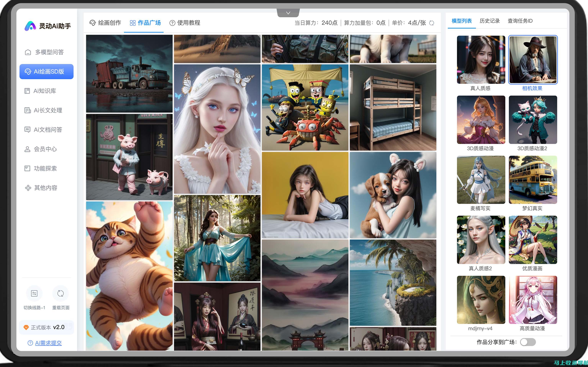Image resolution: width=588 pixels, height=367 pixels.
Task: Switch to the 绘画创作 tab
Action: coord(105,23)
